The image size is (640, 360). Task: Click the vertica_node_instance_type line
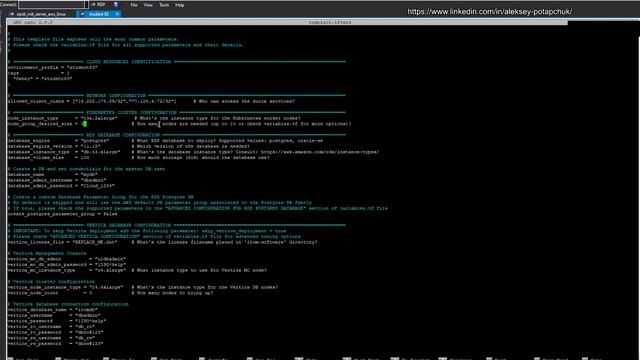point(143,287)
